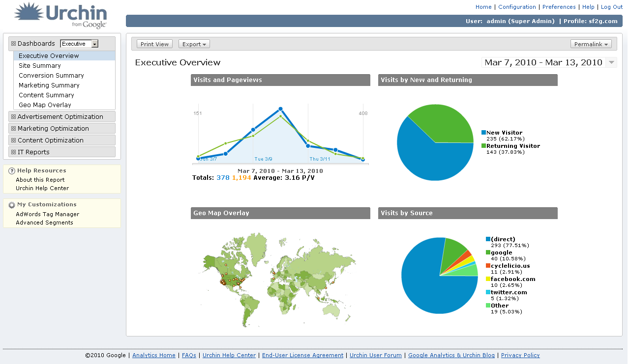Image resolution: width=630 pixels, height=364 pixels.
Task: Click the Print View button
Action: (x=154, y=44)
